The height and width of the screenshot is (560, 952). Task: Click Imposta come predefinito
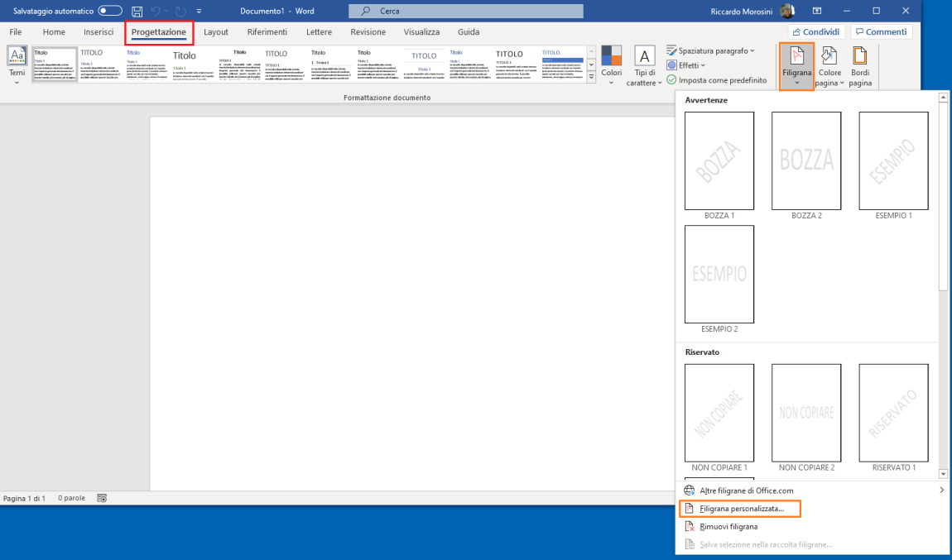(717, 80)
